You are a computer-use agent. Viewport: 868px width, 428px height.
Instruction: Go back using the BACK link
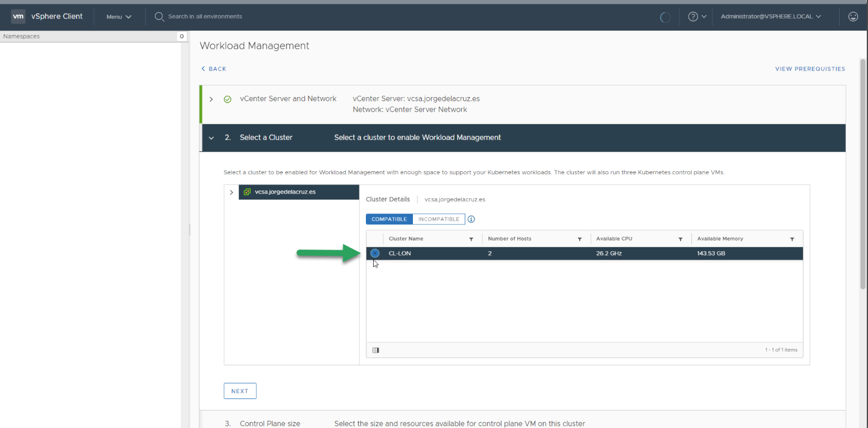point(213,69)
